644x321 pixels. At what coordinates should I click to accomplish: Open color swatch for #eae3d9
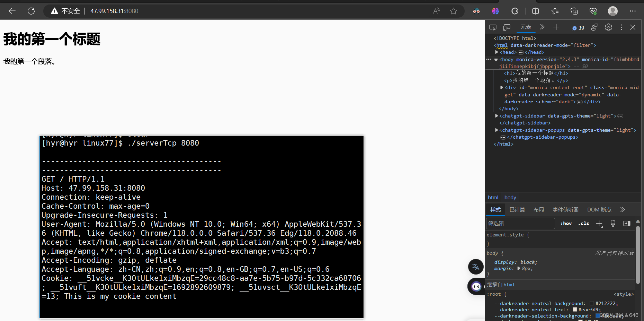coord(575,310)
